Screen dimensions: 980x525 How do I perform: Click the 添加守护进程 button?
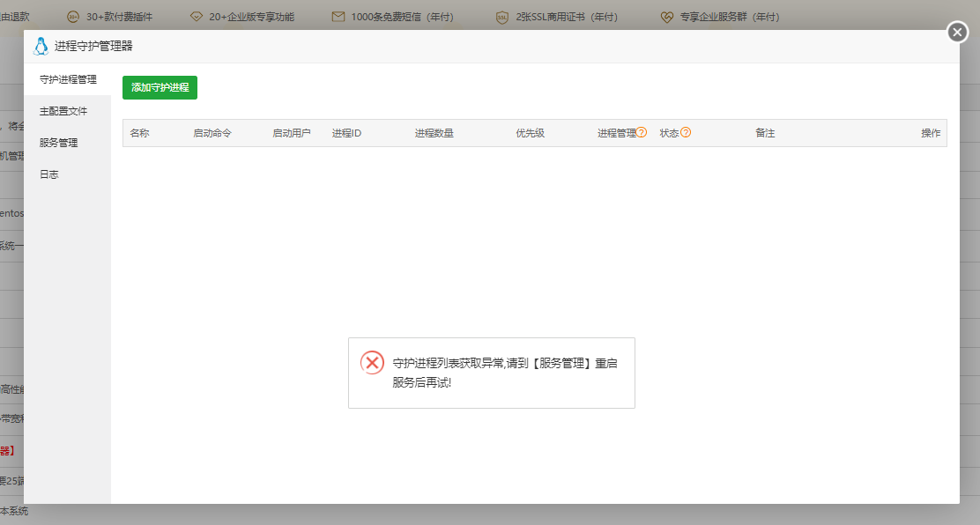click(x=160, y=87)
